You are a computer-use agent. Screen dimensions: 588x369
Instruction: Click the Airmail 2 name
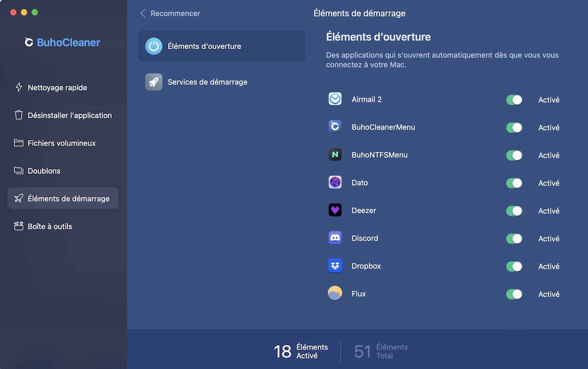coord(367,99)
